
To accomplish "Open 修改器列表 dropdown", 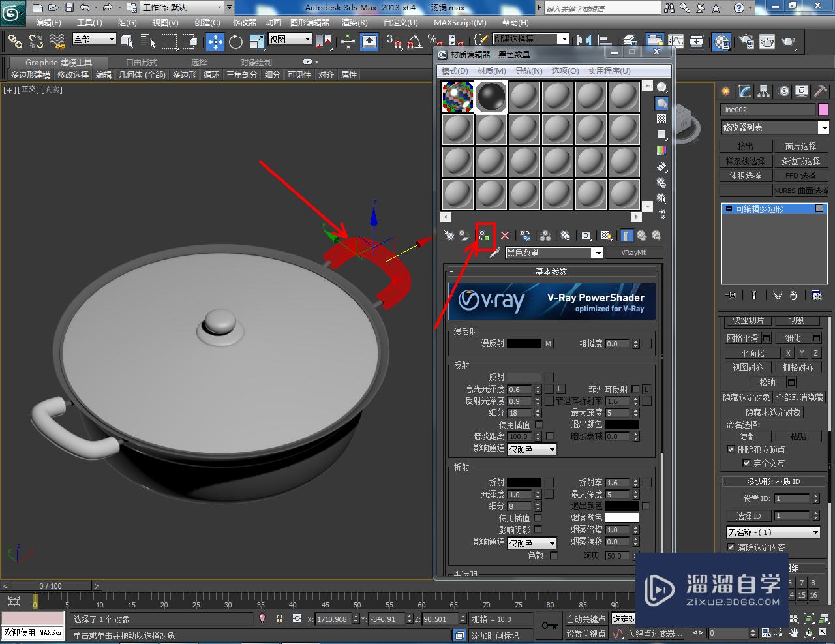I will point(774,127).
